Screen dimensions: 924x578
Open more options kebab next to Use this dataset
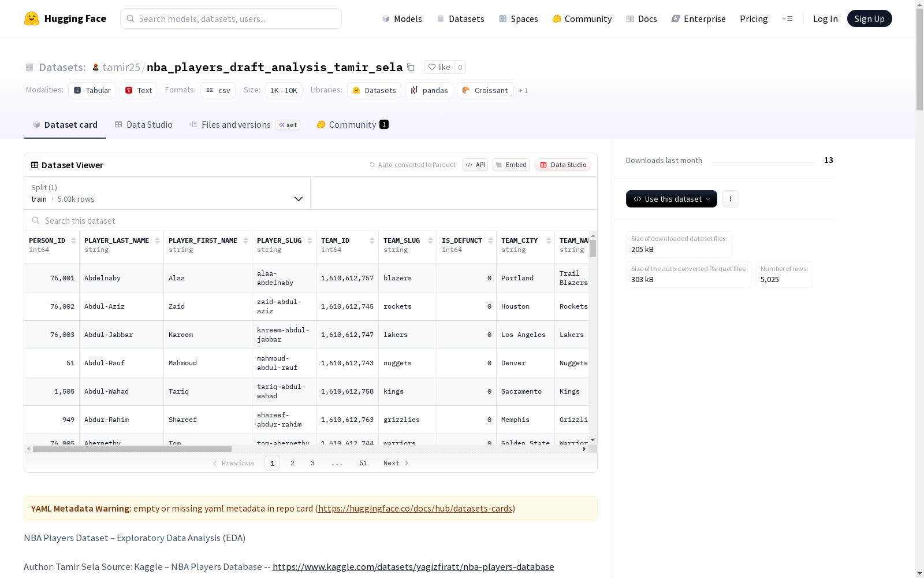click(x=731, y=199)
